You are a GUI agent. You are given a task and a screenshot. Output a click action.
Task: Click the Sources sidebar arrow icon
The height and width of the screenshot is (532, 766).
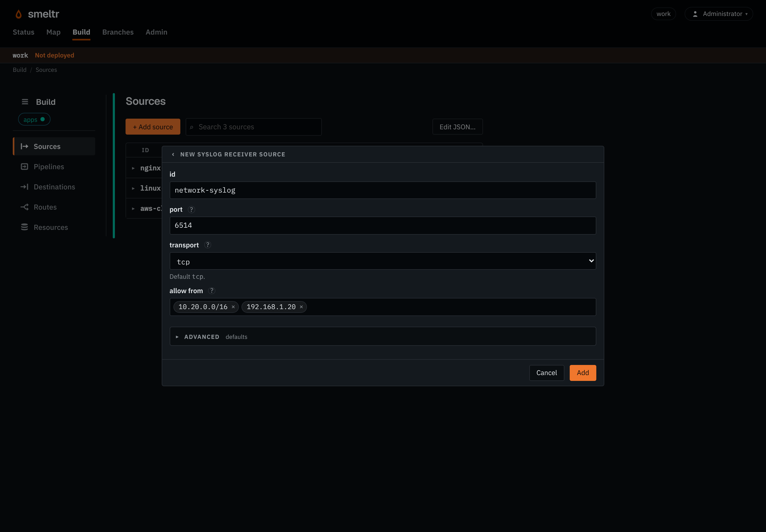[24, 146]
